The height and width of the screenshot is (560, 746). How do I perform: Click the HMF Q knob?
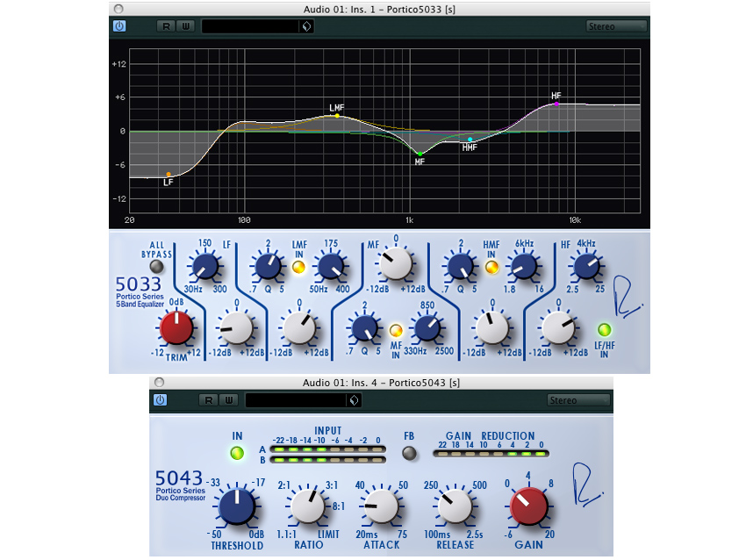(461, 267)
